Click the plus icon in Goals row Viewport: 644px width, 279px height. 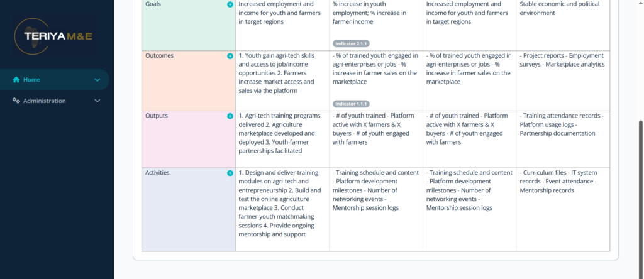pos(230,4)
